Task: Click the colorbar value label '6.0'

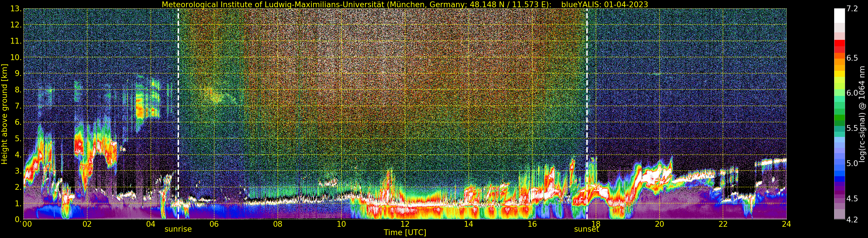Action: 852,93
